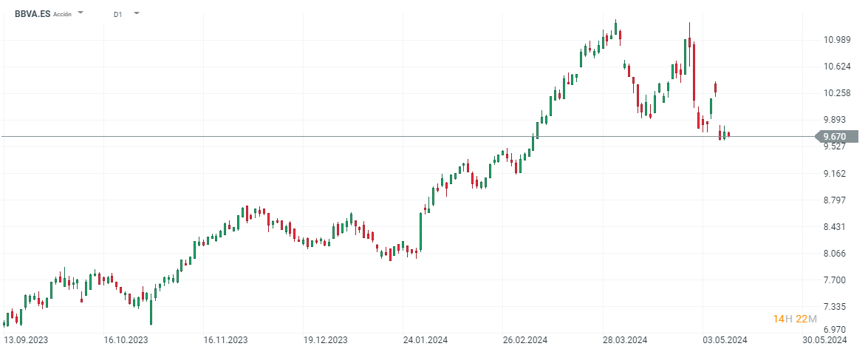Viewport: 868px width, 352px height.
Task: Open the BBVA.ES symbol dropdown arrow
Action: click(81, 13)
